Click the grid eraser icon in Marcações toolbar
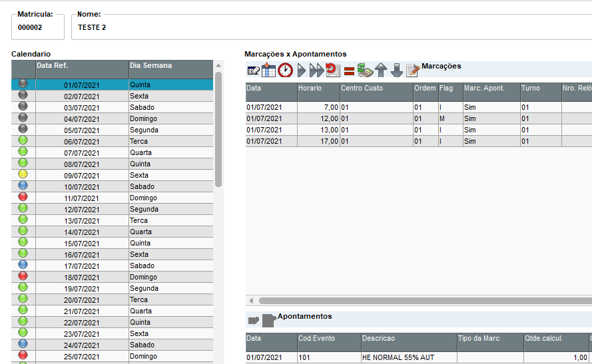 (253, 71)
